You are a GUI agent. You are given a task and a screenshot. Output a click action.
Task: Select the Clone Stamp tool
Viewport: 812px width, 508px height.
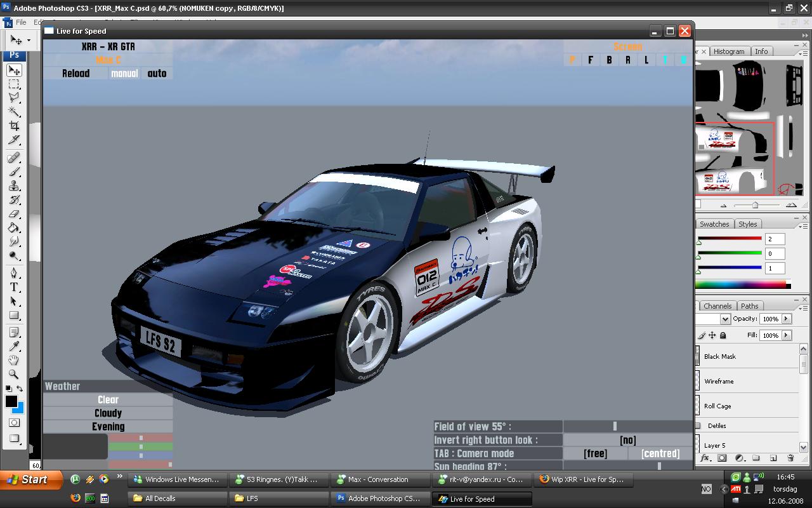click(14, 185)
